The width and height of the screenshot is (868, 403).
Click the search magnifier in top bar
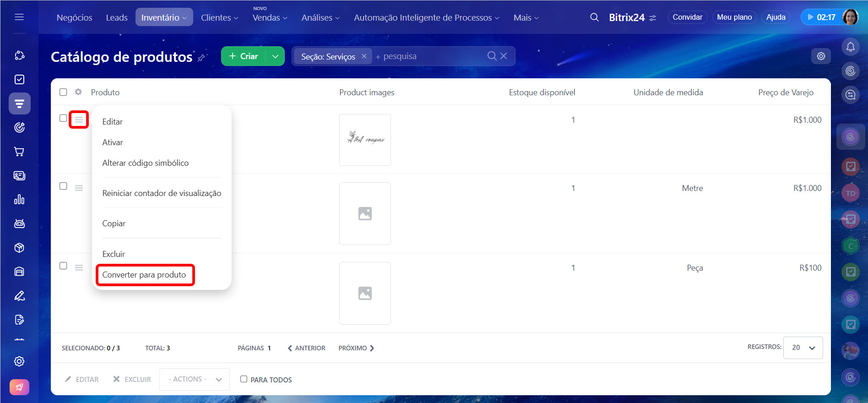(594, 17)
